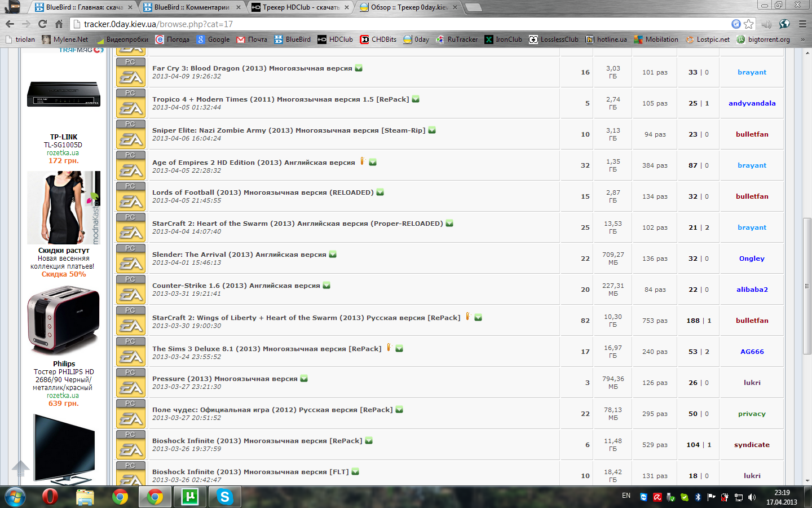Expand the bookmarks overflow chevron
This screenshot has width=812, height=508.
(803, 40)
